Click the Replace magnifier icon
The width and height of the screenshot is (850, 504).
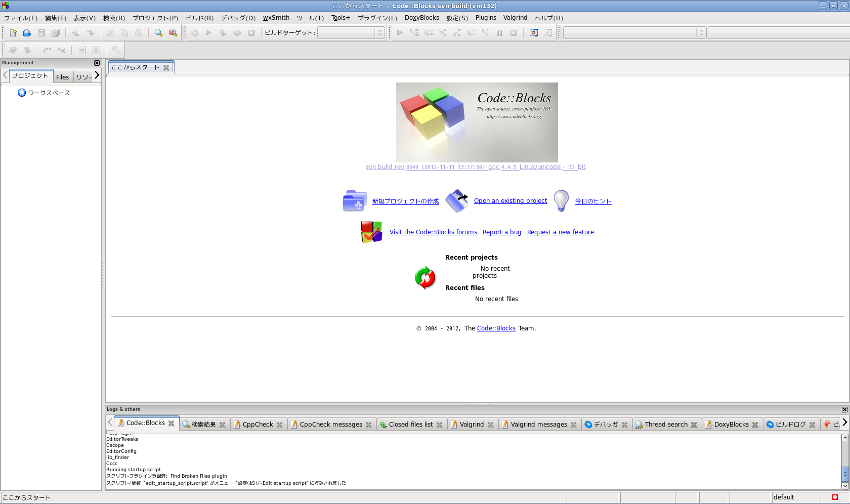pos(173,33)
